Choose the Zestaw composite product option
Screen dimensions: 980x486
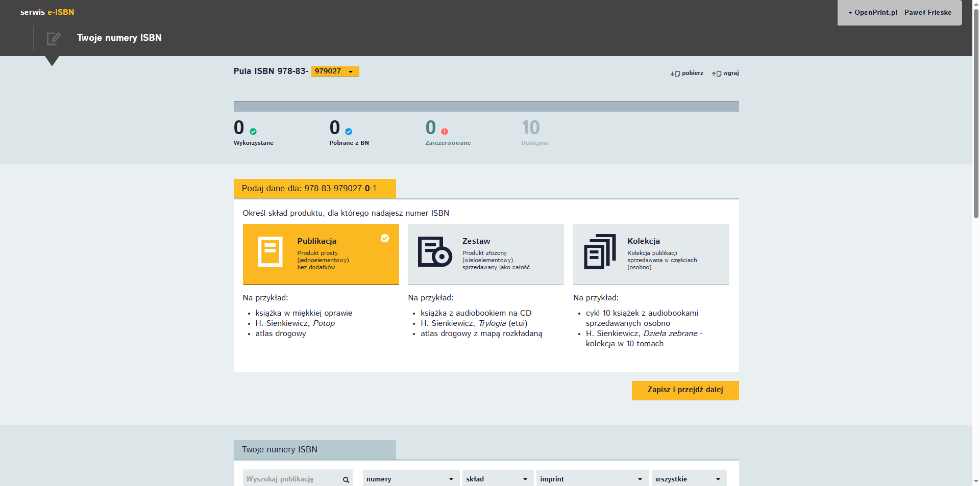tap(485, 254)
